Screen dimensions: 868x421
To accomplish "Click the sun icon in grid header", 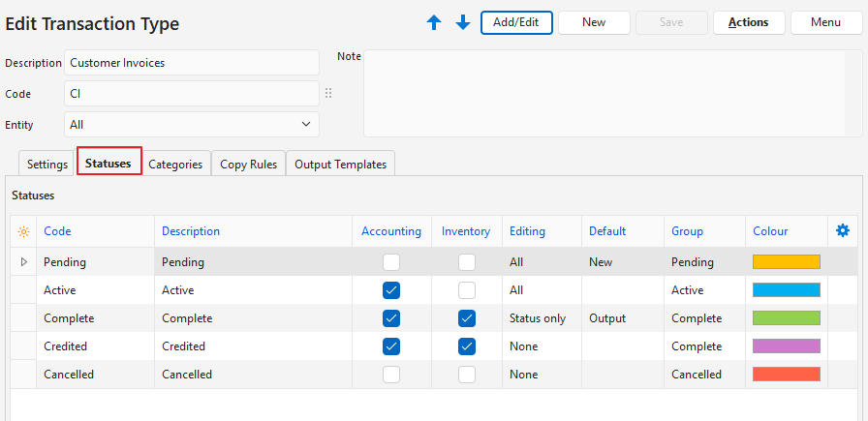I will (23, 231).
